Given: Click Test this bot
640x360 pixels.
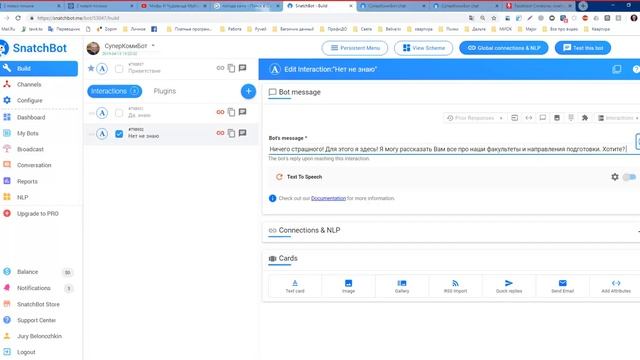Looking at the screenshot, I should pyautogui.click(x=583, y=48).
